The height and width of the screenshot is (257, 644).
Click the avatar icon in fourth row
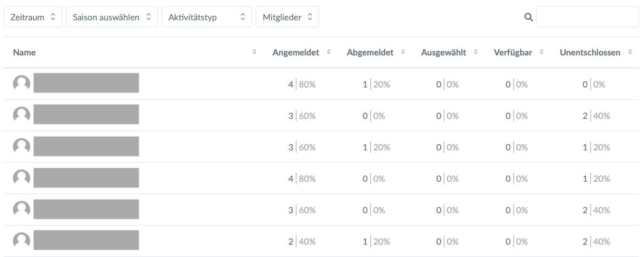22,178
